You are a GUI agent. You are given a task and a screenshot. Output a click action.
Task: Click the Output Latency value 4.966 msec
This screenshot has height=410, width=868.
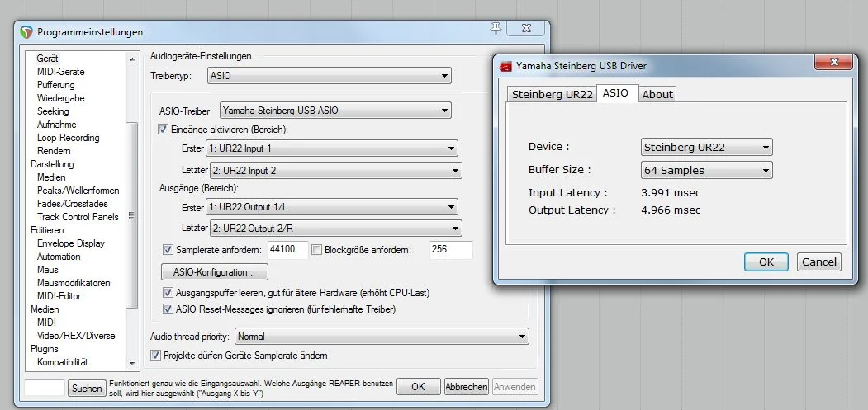pos(670,210)
